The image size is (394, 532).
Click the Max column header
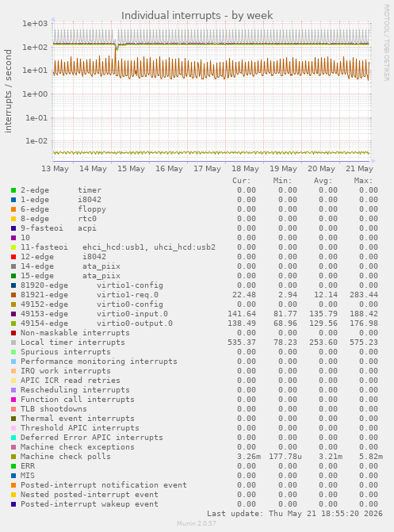pos(363,181)
